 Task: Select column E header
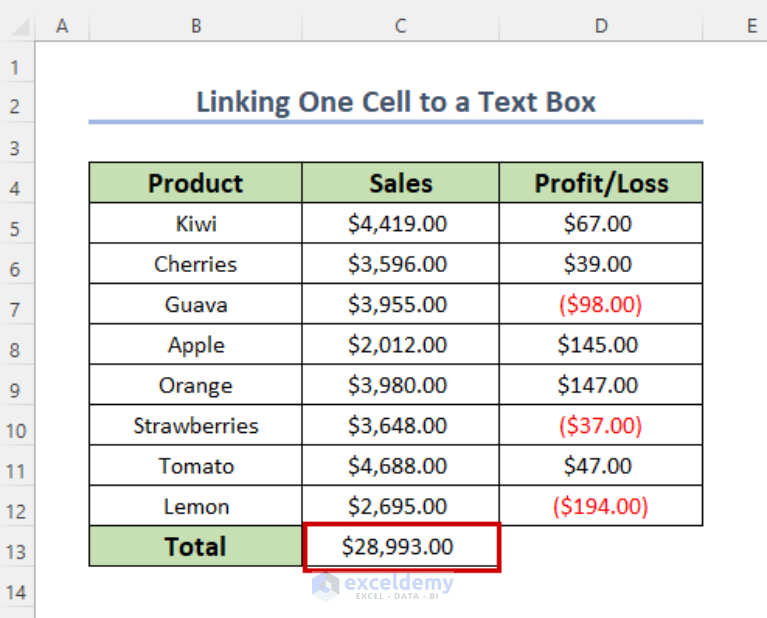point(735,25)
